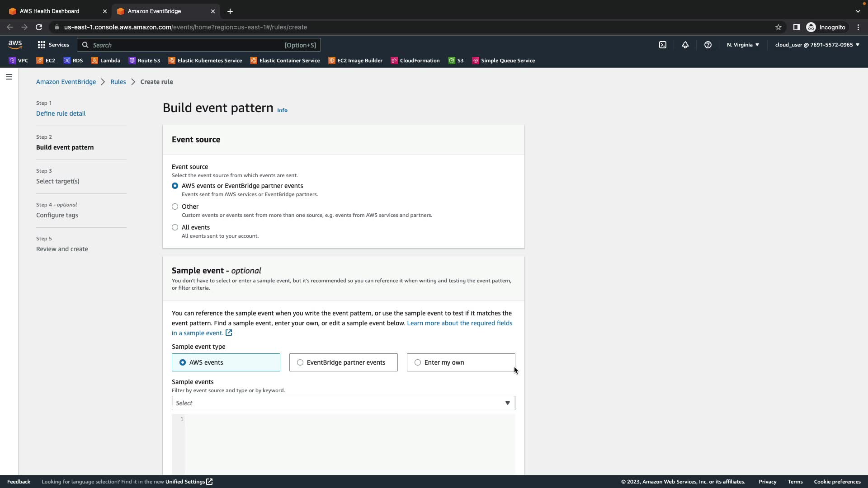Click the help question mark icon
This screenshot has height=488, width=868.
point(708,45)
